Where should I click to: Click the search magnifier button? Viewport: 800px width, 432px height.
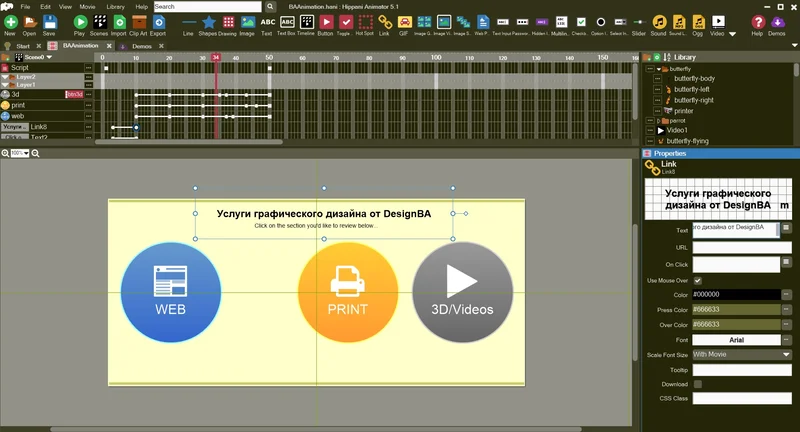tap(270, 7)
